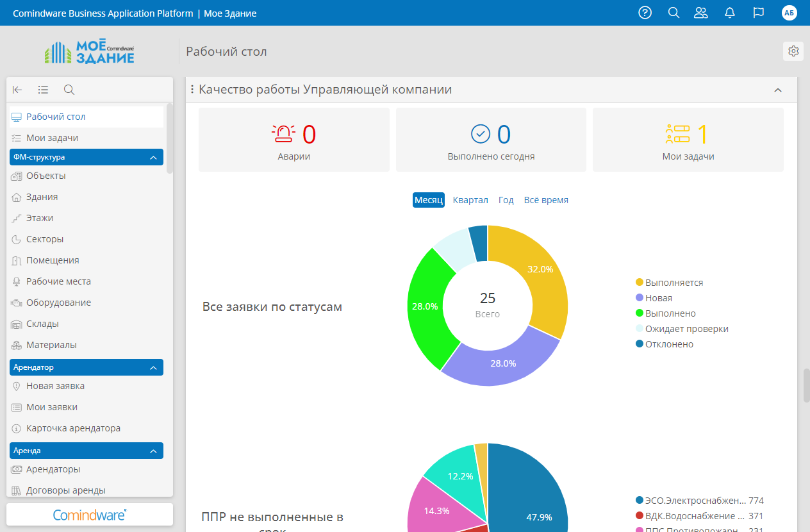810x532 pixels.
Task: Collapse the Качество работы widget chevron
Action: [x=778, y=90]
